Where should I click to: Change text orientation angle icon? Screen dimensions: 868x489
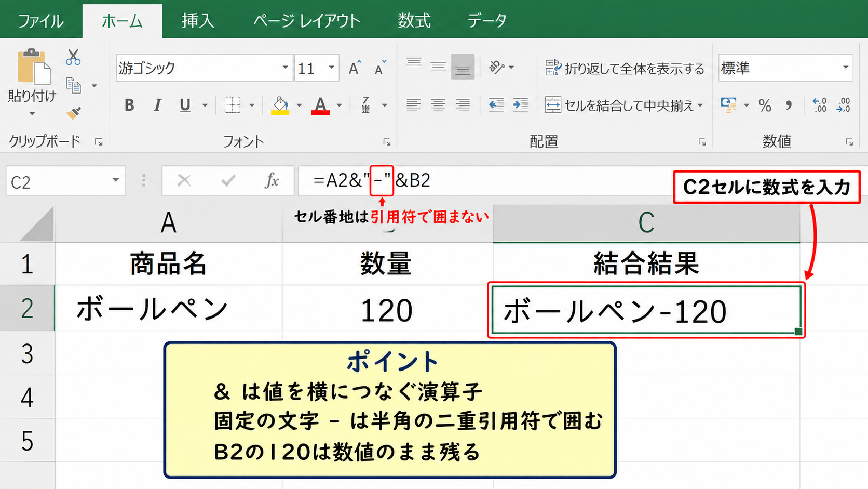[497, 67]
